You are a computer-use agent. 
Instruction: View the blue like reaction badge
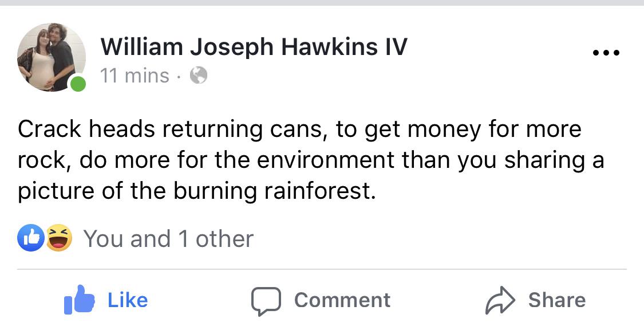point(30,238)
